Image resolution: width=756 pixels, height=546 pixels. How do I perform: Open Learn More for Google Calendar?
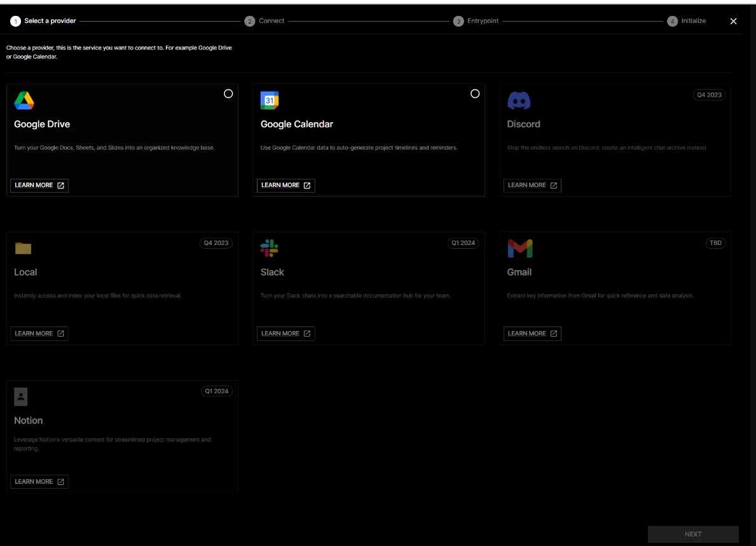(286, 185)
